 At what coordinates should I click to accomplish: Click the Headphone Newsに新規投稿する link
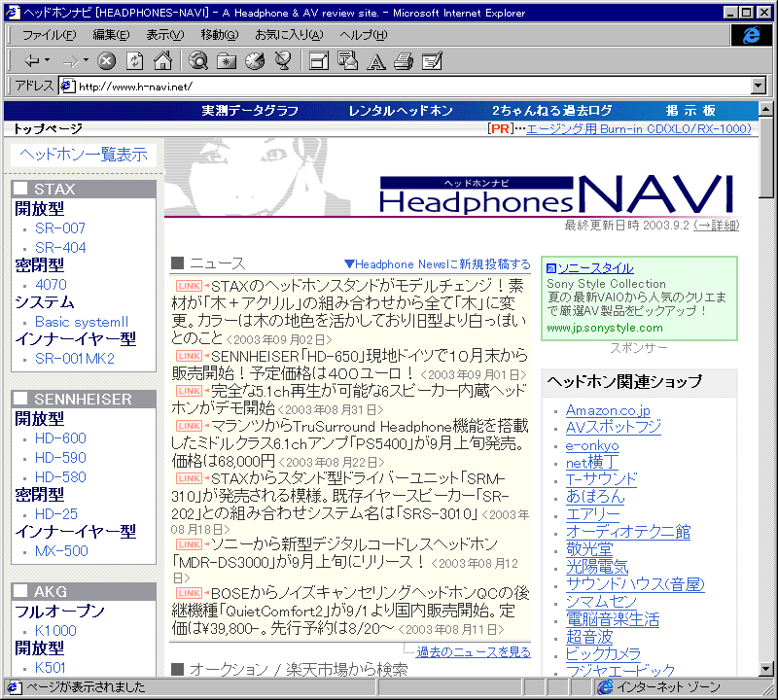tap(437, 264)
